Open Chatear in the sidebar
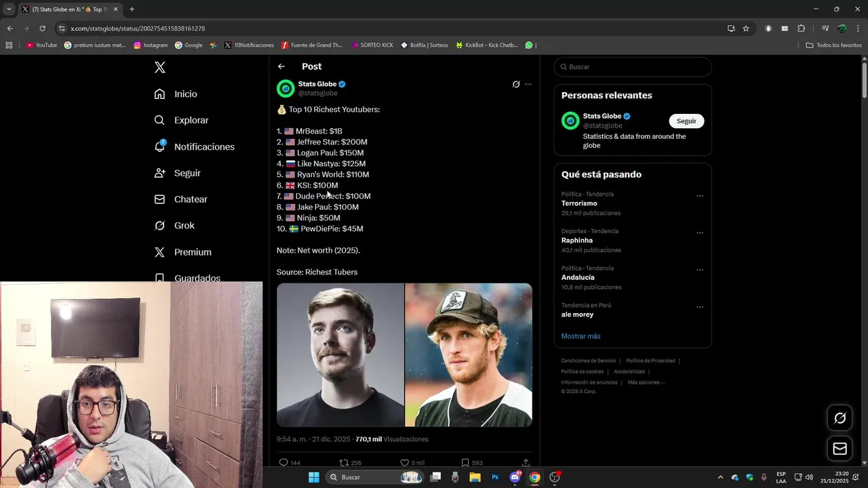 pyautogui.click(x=180, y=199)
